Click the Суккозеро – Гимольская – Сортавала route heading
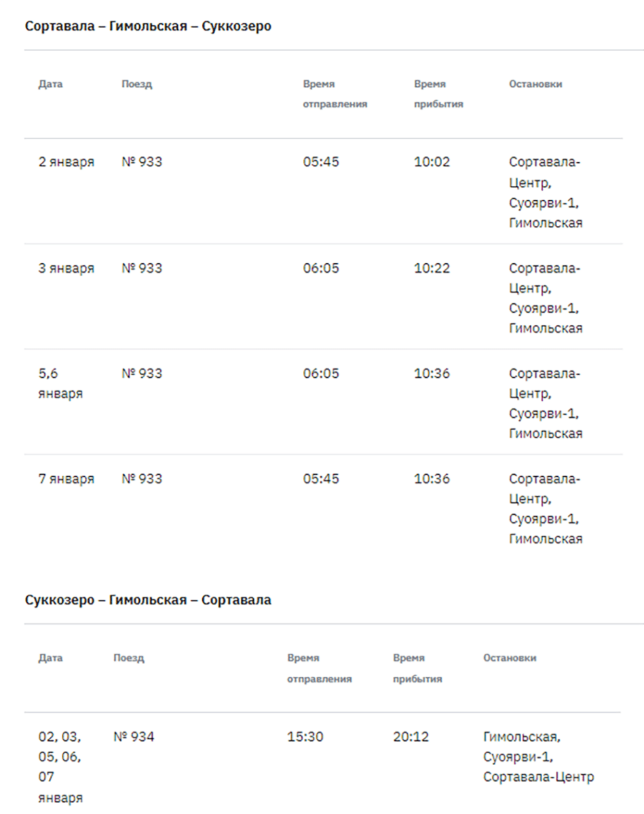 [148, 600]
